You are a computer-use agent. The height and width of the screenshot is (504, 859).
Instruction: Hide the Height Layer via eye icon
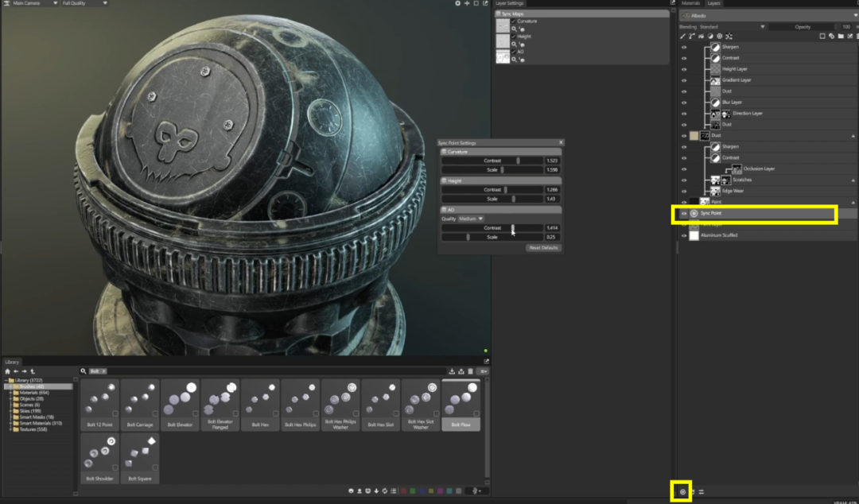pyautogui.click(x=684, y=69)
